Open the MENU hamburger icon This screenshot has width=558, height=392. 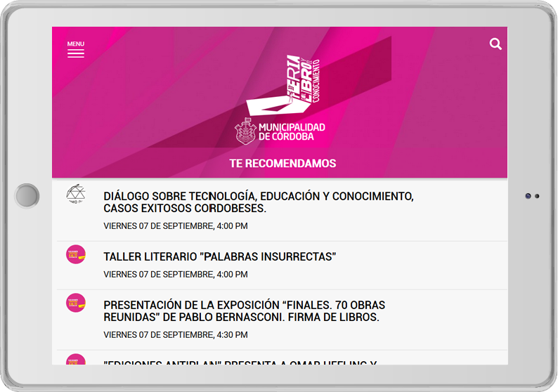tap(76, 49)
